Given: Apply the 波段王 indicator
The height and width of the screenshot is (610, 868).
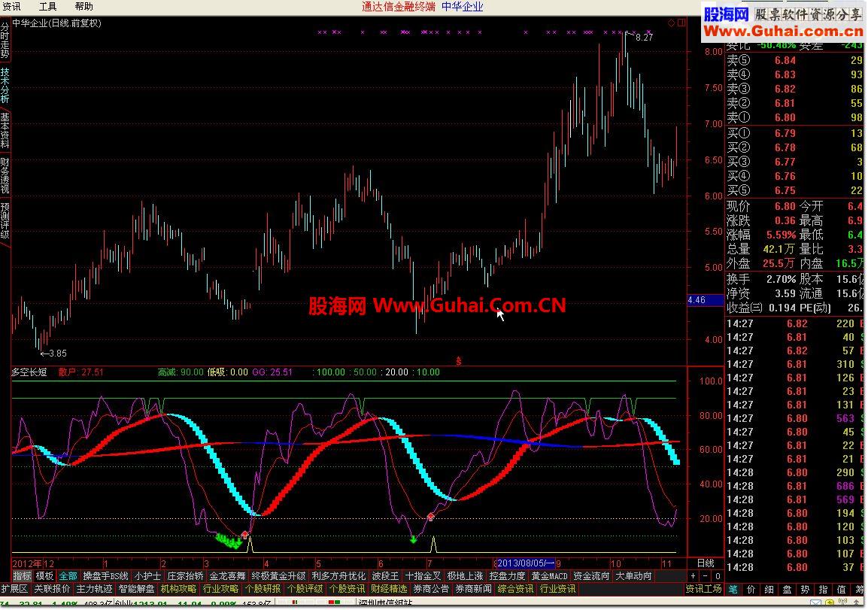Looking at the screenshot, I should pyautogui.click(x=385, y=576).
